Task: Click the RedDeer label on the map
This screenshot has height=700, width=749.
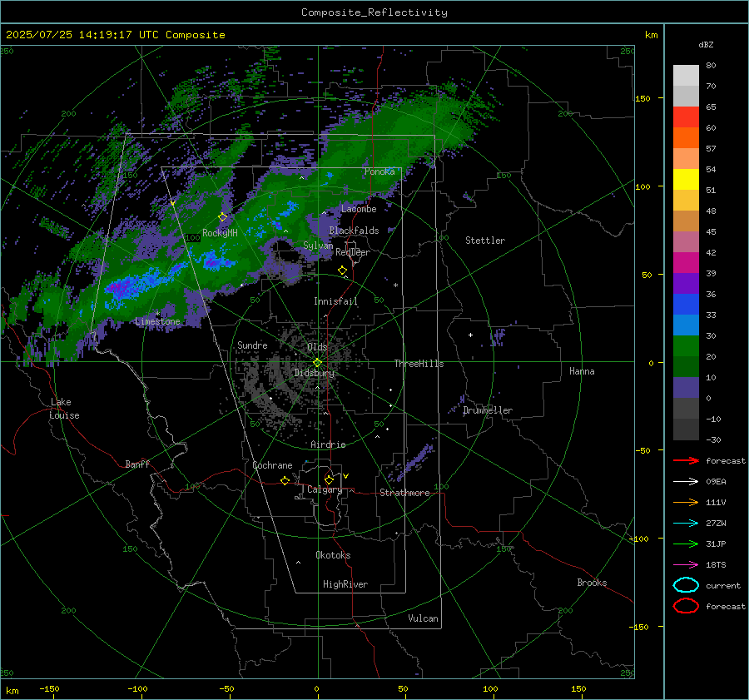Action: (353, 252)
